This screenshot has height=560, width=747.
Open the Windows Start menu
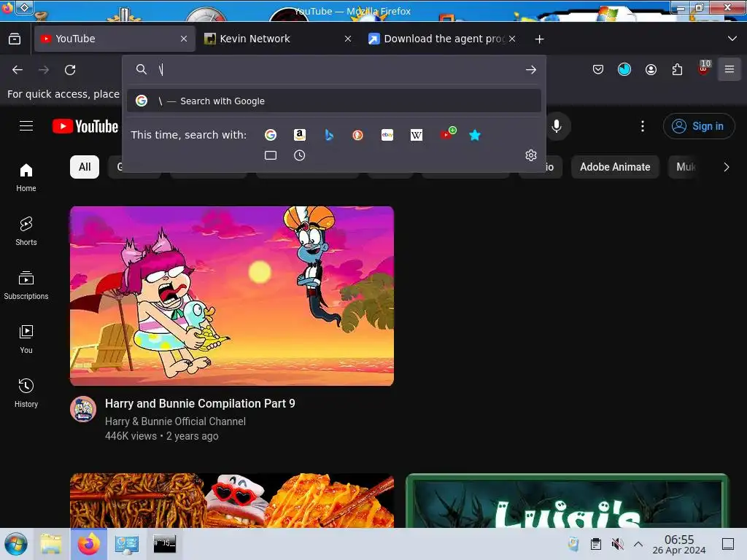[16, 544]
